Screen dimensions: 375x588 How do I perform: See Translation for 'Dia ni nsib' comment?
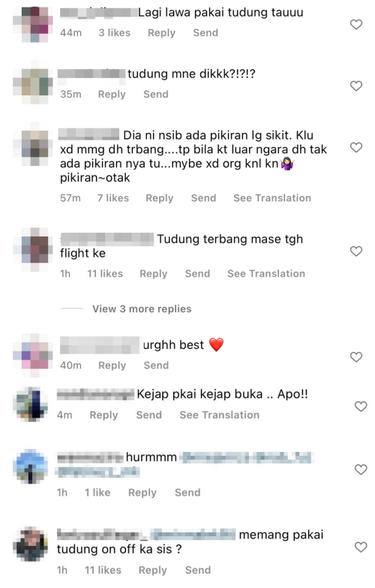(x=272, y=198)
